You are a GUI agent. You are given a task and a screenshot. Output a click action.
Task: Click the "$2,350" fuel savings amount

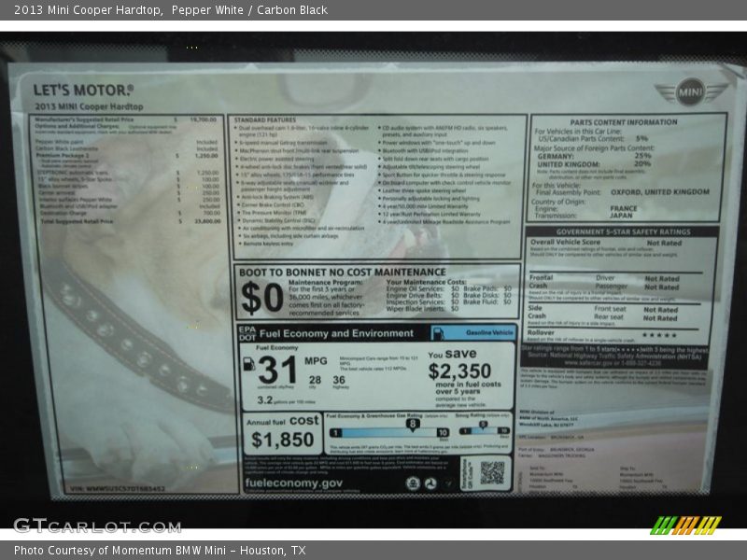pos(459,371)
